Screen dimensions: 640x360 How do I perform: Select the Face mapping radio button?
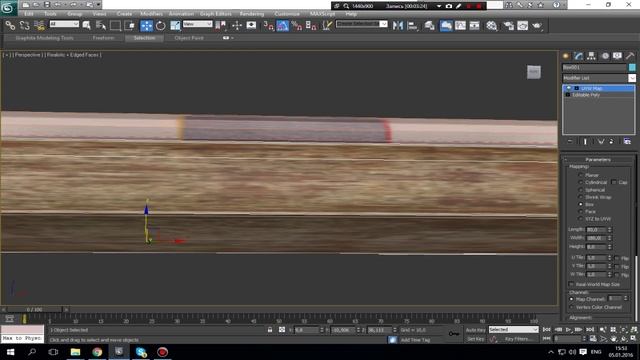[580, 211]
